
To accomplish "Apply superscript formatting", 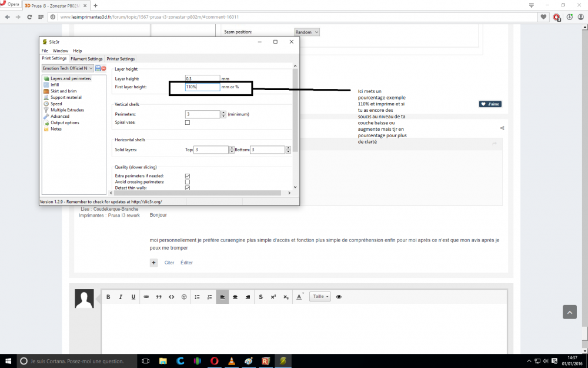I will (x=273, y=297).
